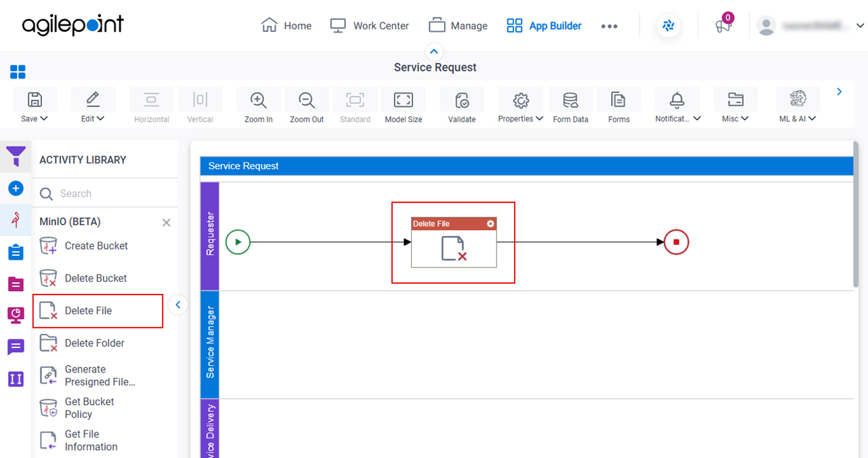Expand the ML & AI dropdown arrow

(x=812, y=119)
